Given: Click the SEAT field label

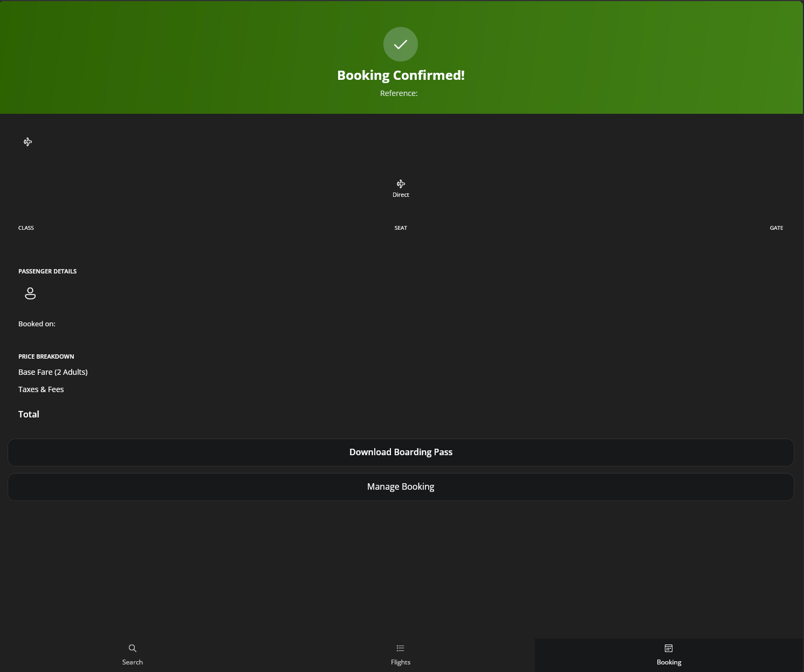Looking at the screenshot, I should 401,228.
